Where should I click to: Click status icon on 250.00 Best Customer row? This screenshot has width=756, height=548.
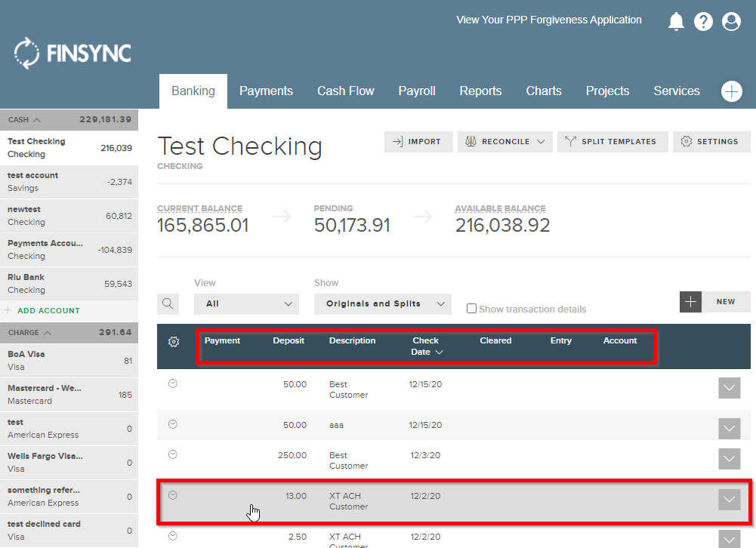(x=173, y=454)
